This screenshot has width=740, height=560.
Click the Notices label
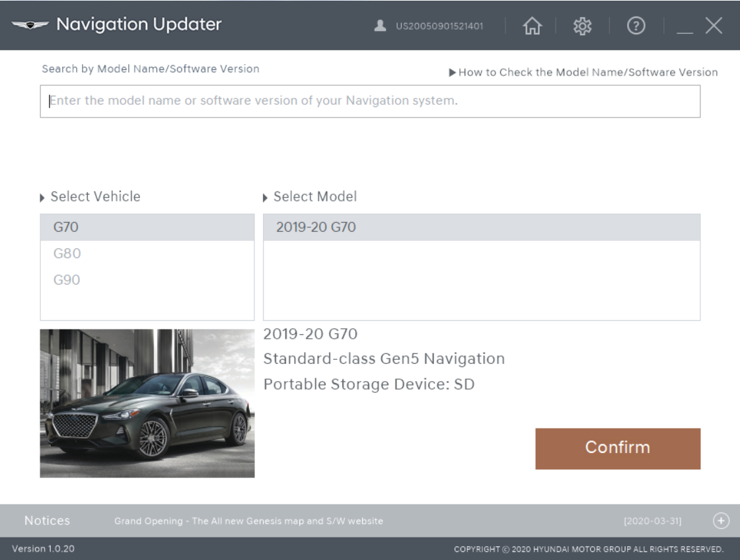tap(47, 521)
